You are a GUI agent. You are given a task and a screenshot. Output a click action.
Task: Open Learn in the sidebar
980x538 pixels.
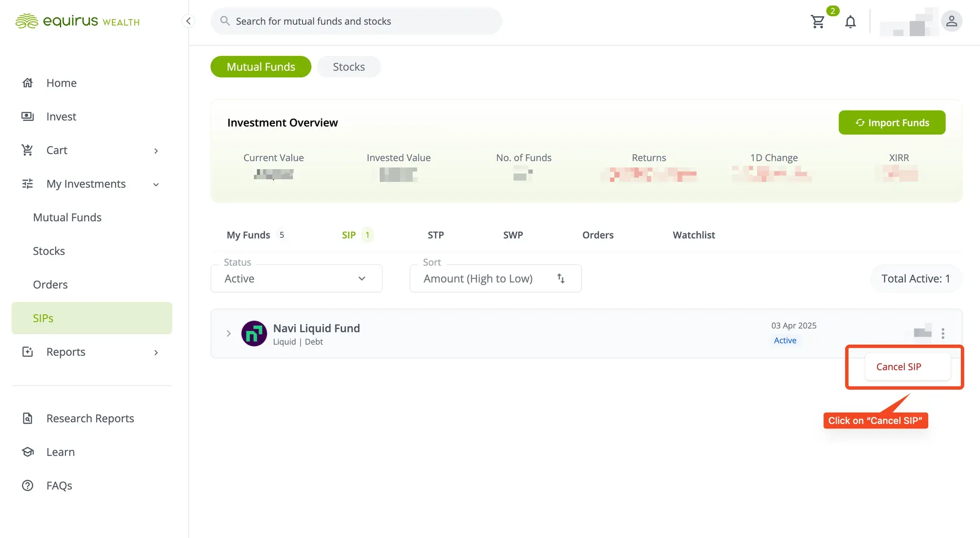pyautogui.click(x=60, y=452)
